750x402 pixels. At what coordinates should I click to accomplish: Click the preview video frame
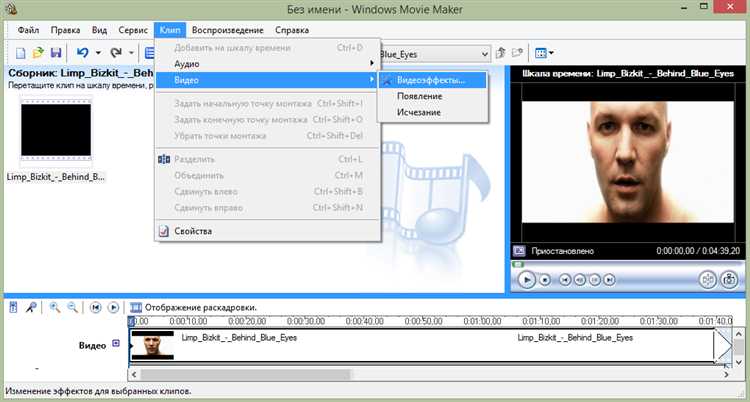(x=627, y=162)
